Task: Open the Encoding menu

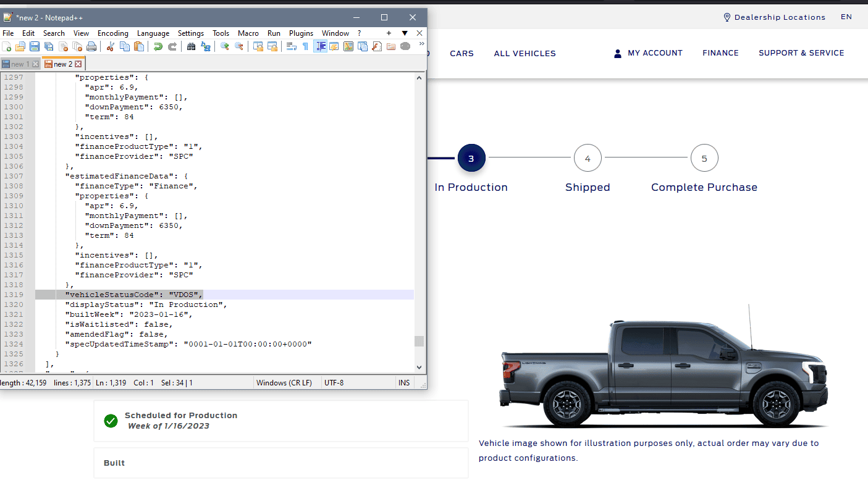Action: pyautogui.click(x=113, y=33)
